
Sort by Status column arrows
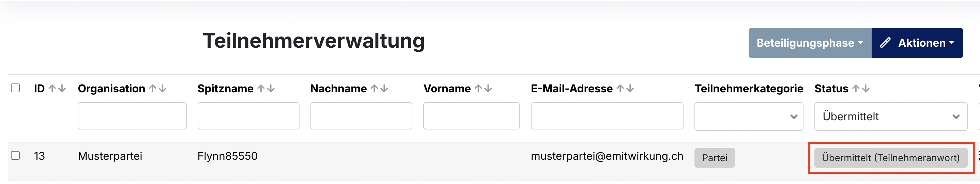pos(860,89)
